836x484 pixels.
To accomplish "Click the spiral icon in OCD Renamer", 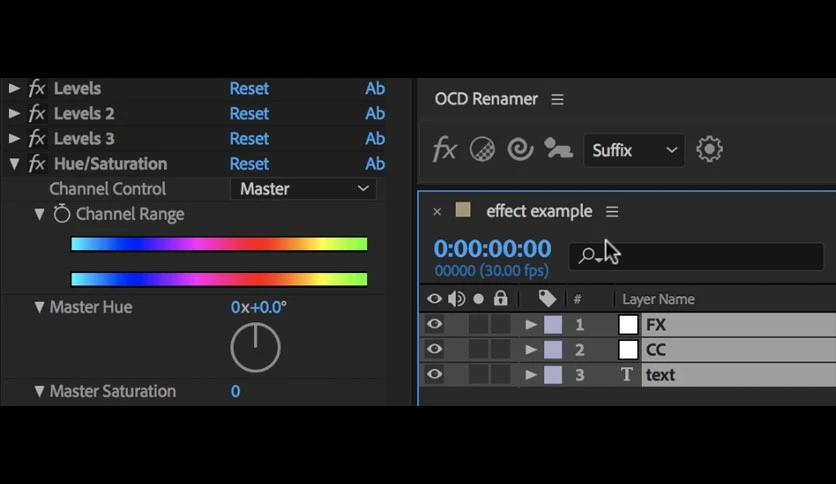I will tap(520, 149).
